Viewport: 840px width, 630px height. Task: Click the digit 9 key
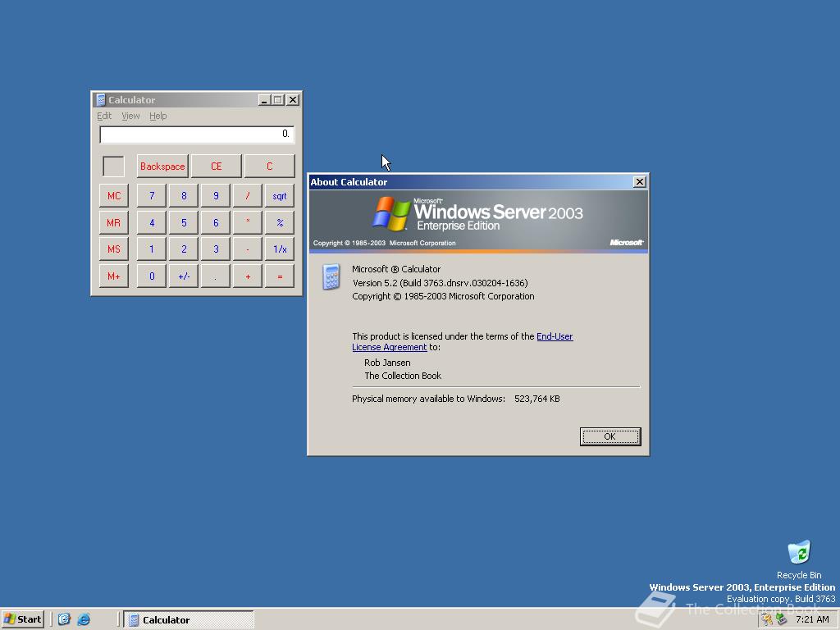216,195
